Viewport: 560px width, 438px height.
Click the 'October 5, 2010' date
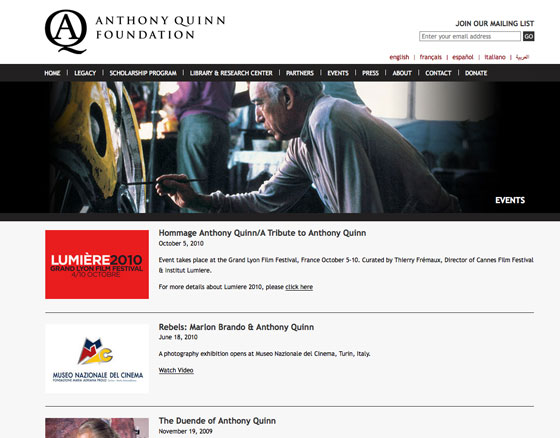[x=181, y=243]
